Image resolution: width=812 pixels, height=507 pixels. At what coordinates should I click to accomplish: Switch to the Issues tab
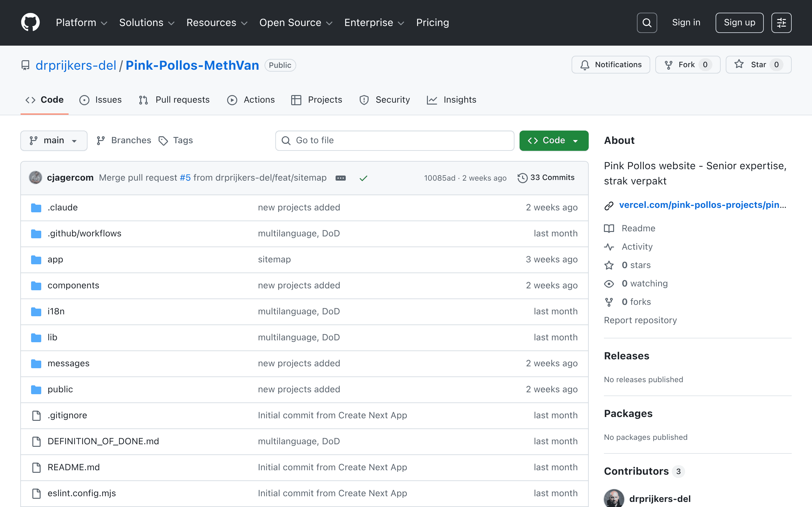click(101, 99)
